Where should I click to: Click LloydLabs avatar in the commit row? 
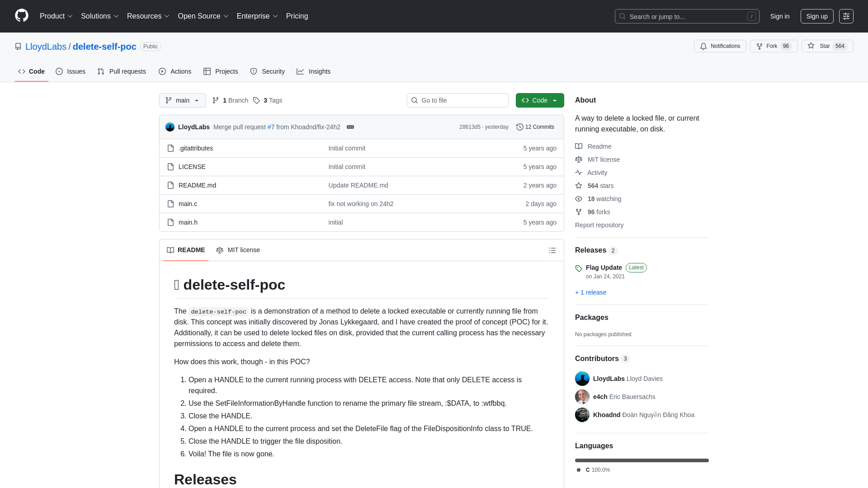click(x=170, y=127)
